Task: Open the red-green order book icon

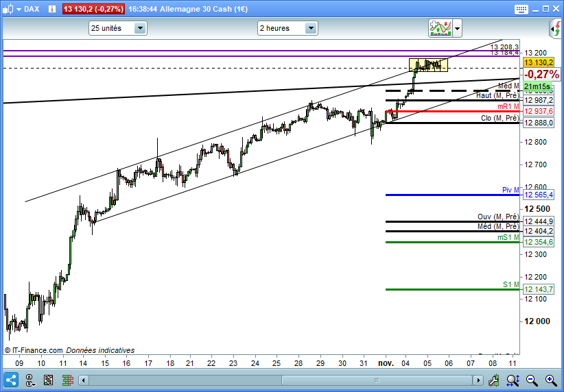Action: (x=68, y=380)
